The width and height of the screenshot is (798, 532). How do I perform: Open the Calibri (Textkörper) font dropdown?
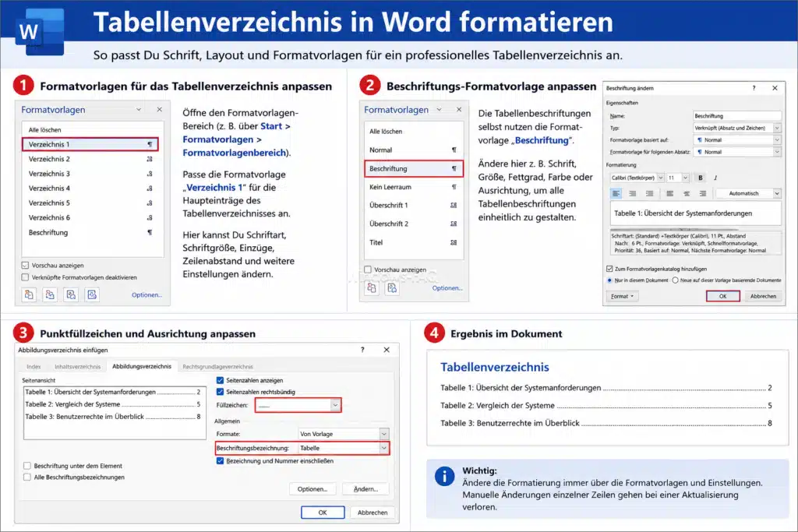coord(661,178)
